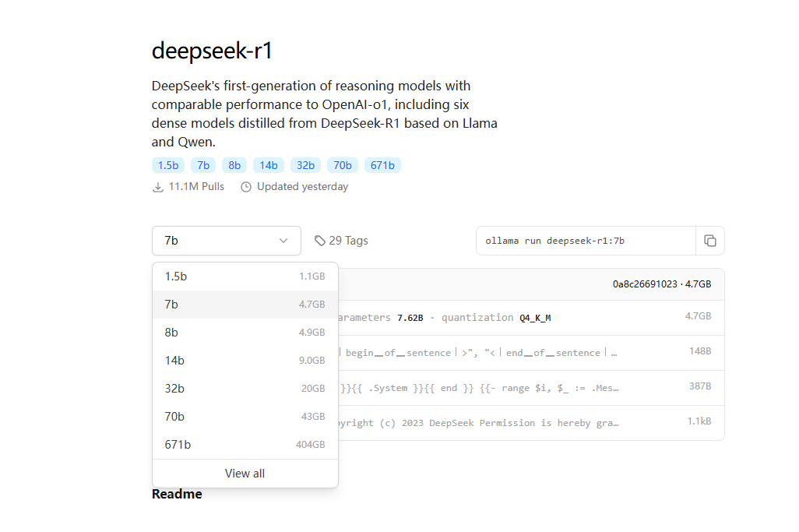The image size is (799, 532).
Task: Open the 14b blue tag badge
Action: tap(269, 165)
